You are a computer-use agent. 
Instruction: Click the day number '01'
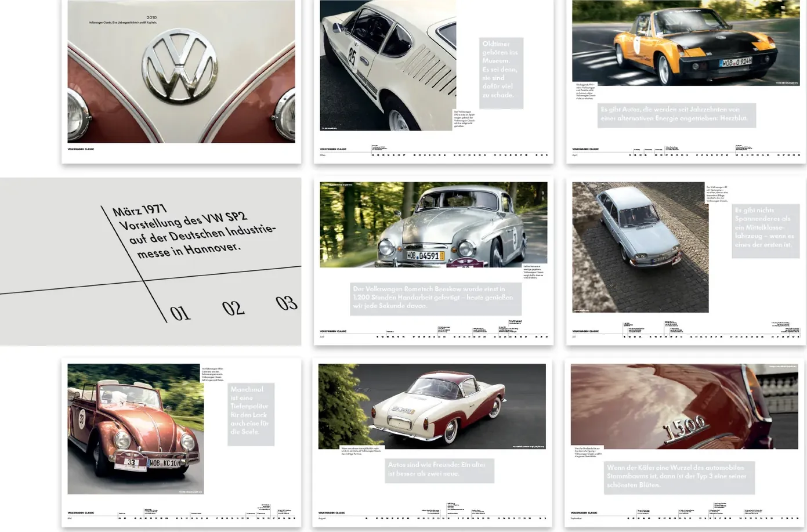point(180,313)
